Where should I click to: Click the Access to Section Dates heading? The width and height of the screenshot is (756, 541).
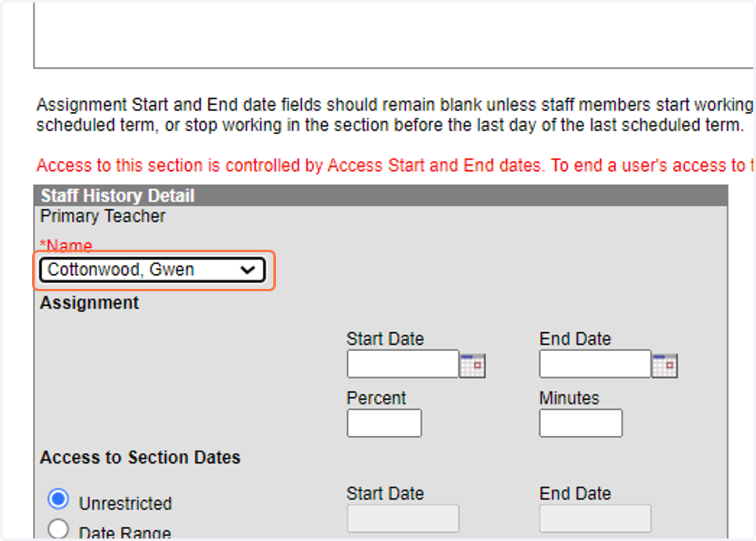point(140,457)
